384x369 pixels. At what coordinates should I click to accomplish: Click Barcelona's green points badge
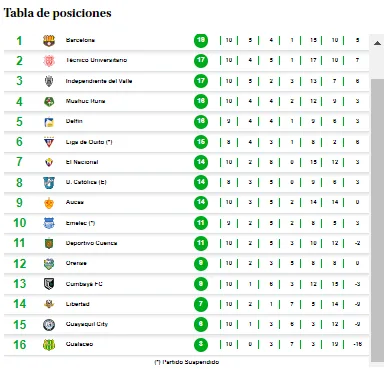[201, 40]
